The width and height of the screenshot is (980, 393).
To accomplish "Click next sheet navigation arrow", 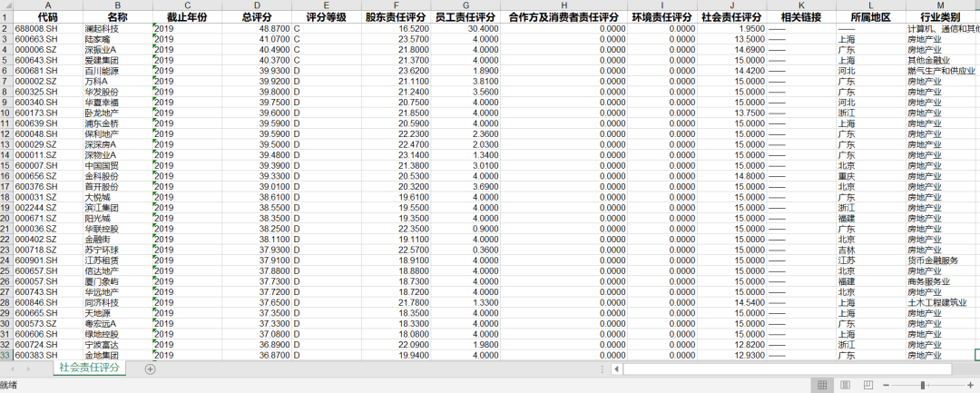I will click(x=27, y=369).
